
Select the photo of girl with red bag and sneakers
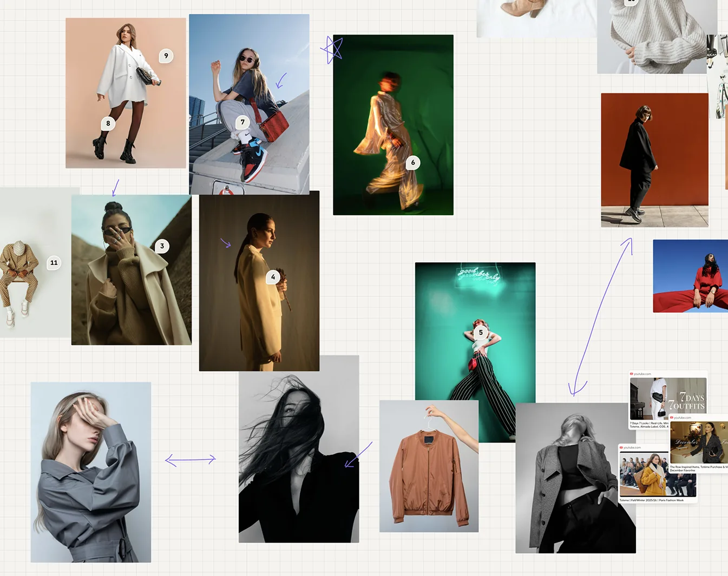[x=249, y=104]
